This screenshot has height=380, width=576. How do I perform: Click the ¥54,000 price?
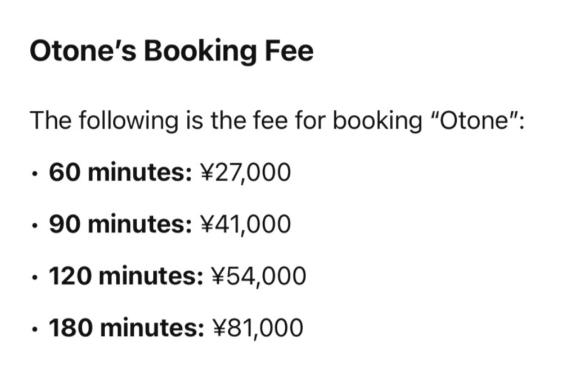coord(259,276)
